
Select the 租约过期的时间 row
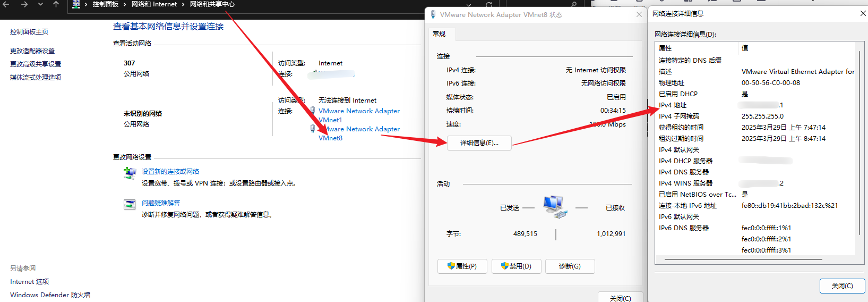[x=755, y=139]
